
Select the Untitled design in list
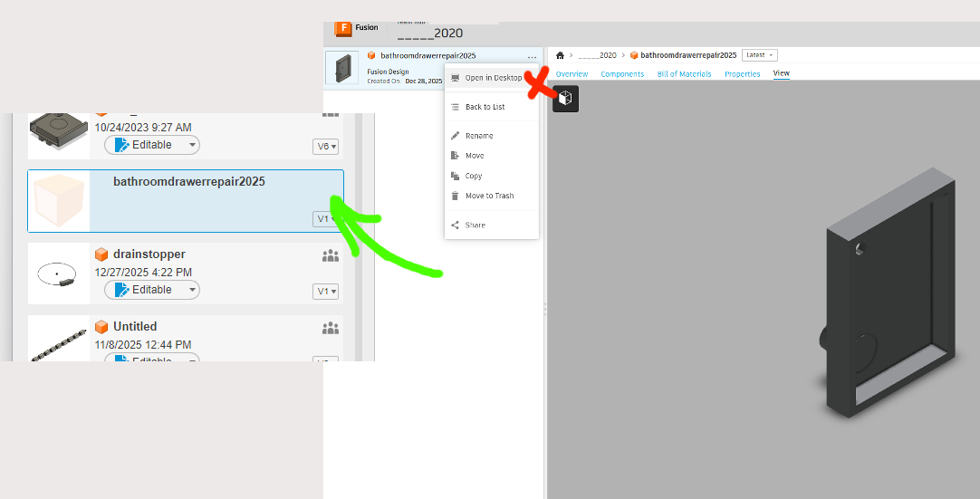[x=186, y=339]
